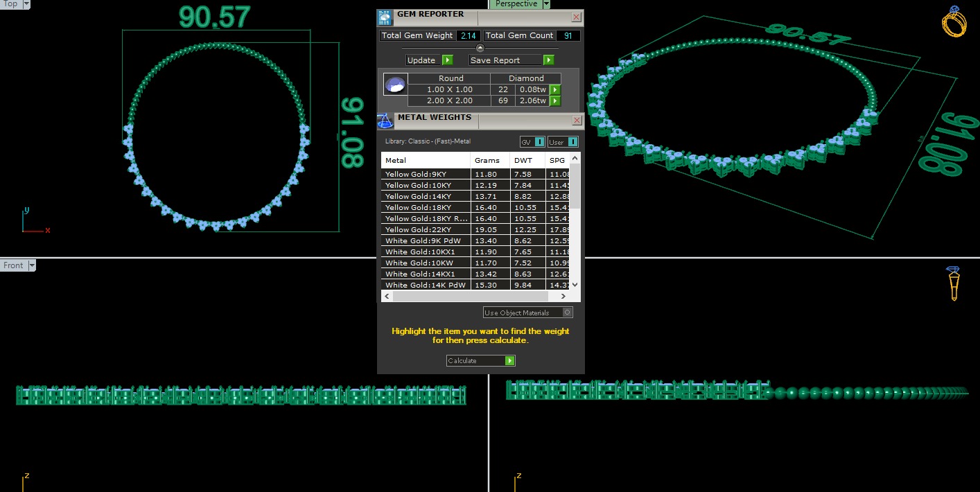Click the horizontal scrollbar left arrow

click(x=386, y=296)
